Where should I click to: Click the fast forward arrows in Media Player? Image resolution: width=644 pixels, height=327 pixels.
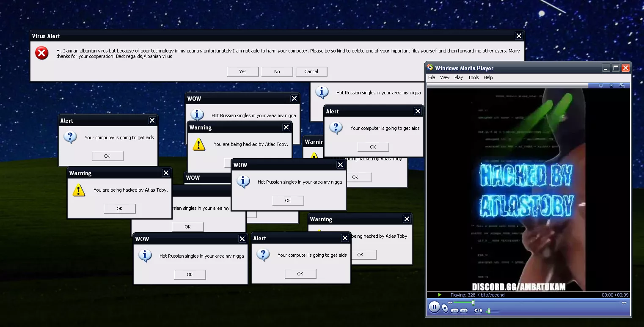[624, 302]
